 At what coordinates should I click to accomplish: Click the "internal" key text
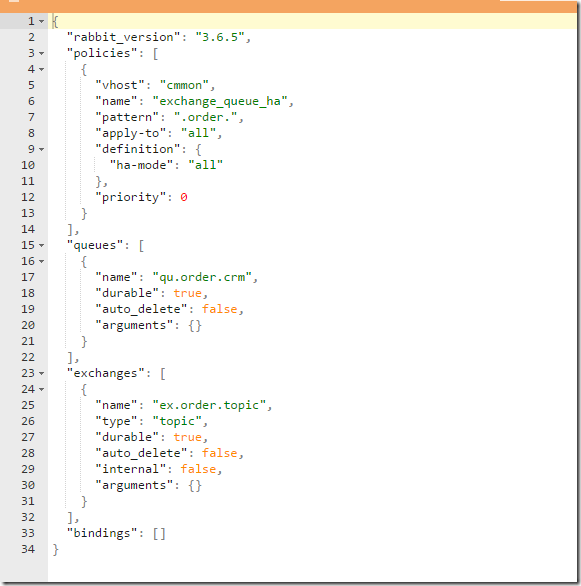[x=131, y=469]
